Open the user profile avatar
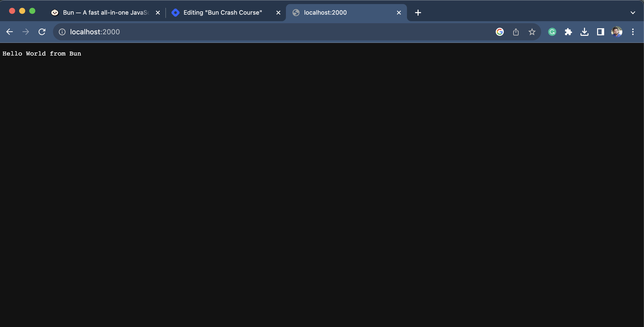Image resolution: width=644 pixels, height=327 pixels. (617, 32)
